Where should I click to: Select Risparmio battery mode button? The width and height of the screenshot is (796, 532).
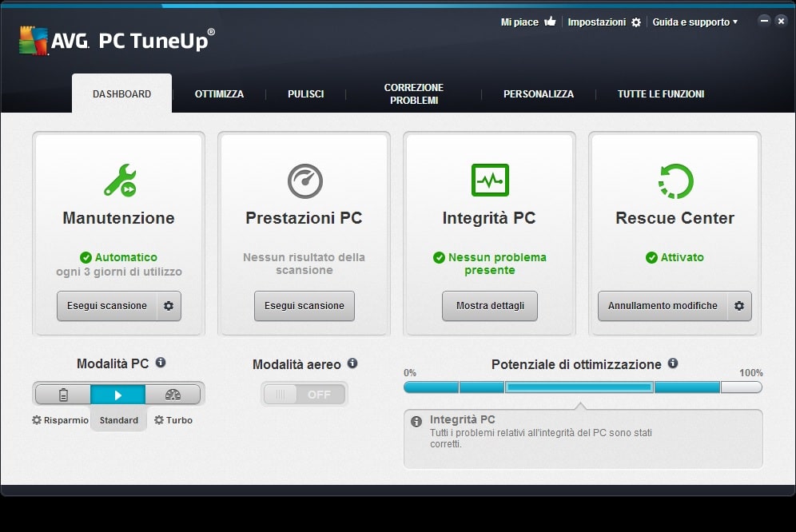63,395
